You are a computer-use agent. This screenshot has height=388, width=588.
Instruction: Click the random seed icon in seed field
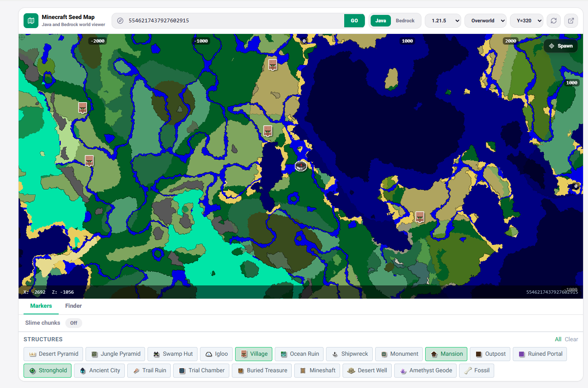(120, 21)
